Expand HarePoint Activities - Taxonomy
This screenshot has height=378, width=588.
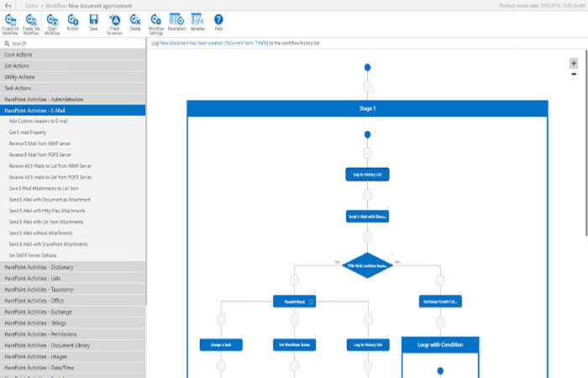[73, 290]
